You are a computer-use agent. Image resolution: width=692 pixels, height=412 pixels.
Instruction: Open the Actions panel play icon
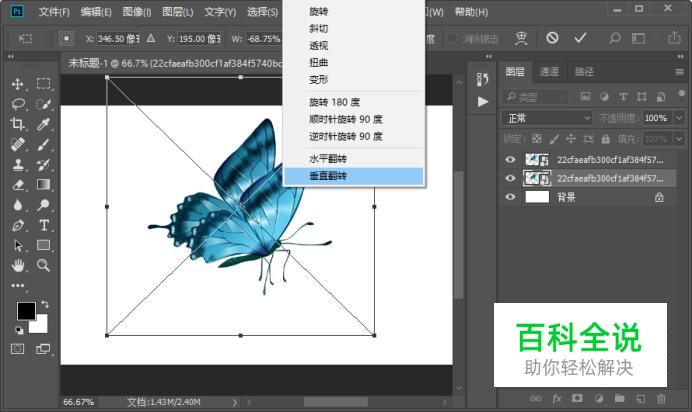pos(482,102)
